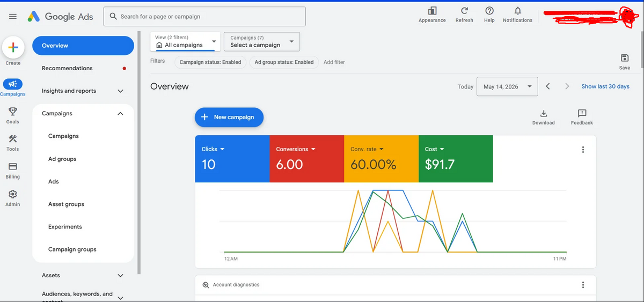The image size is (644, 302).
Task: Open Admin gear icon
Action: 13,194
